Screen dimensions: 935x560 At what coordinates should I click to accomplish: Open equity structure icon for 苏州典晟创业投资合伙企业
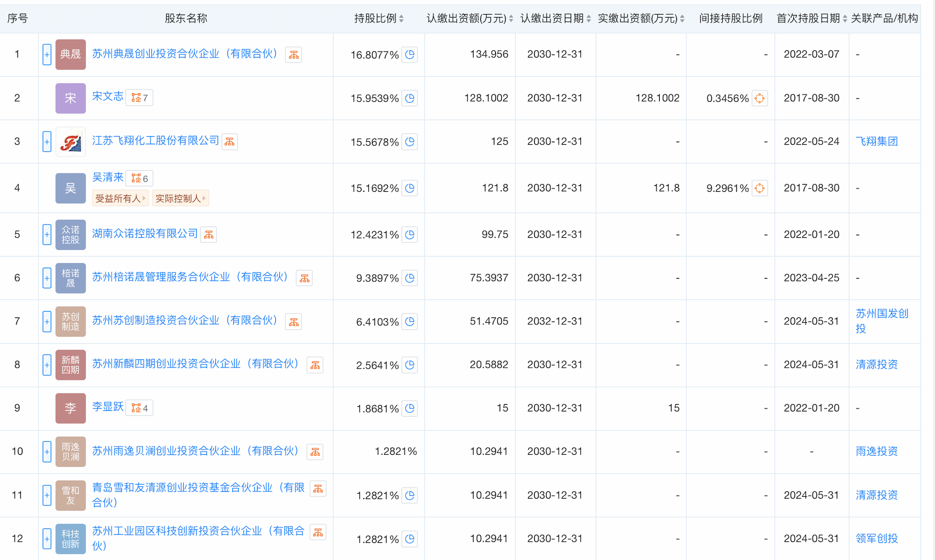coord(293,55)
